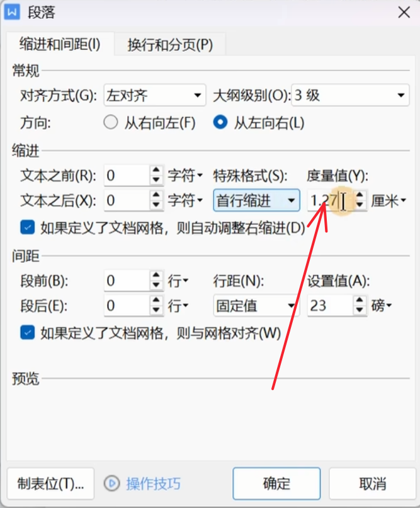Open the 操作技巧 tips link

pos(154,484)
